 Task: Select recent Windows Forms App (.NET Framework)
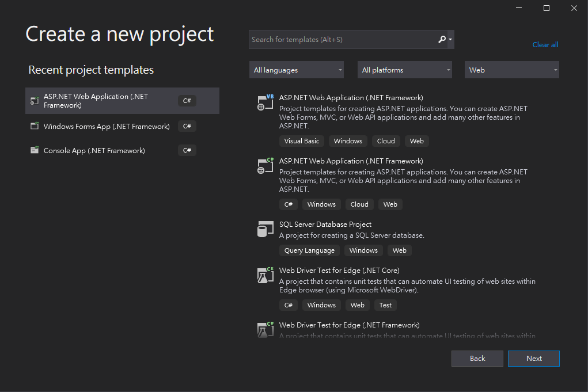click(107, 127)
